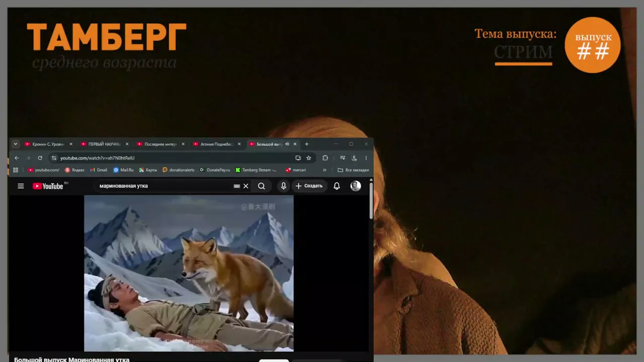This screenshot has width=644, height=362.
Task: Open the tab search dropdown arrow
Action: click(x=16, y=144)
